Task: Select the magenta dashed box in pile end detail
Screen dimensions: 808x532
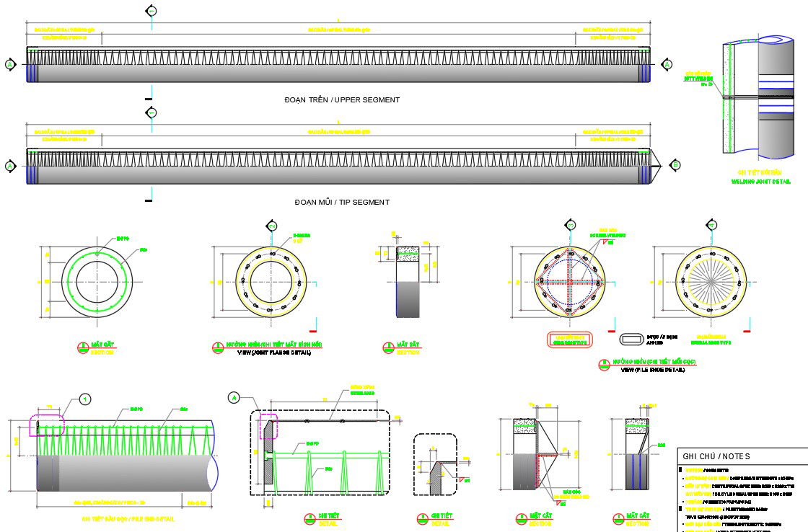Action: pyautogui.click(x=47, y=425)
